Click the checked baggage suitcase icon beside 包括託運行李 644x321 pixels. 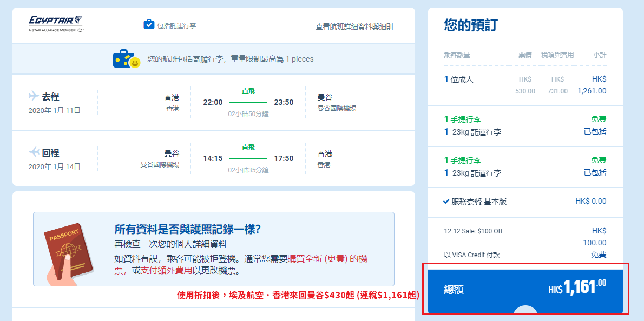tap(148, 24)
